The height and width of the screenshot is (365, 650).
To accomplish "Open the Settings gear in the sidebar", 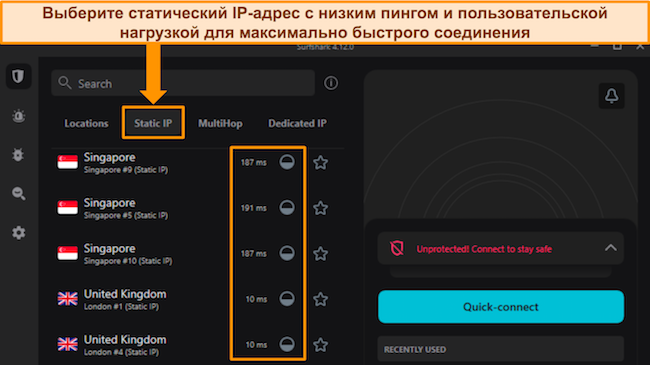I will click(x=19, y=233).
